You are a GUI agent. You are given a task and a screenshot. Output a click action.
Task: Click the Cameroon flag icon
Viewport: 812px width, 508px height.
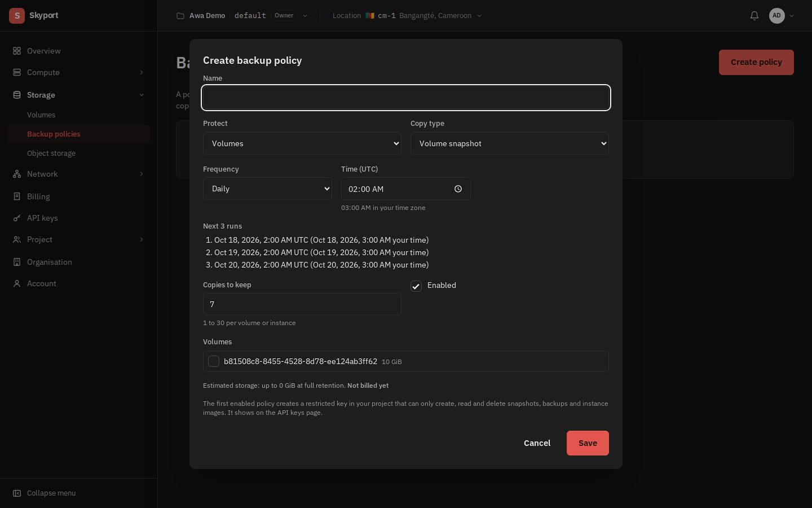(x=370, y=16)
